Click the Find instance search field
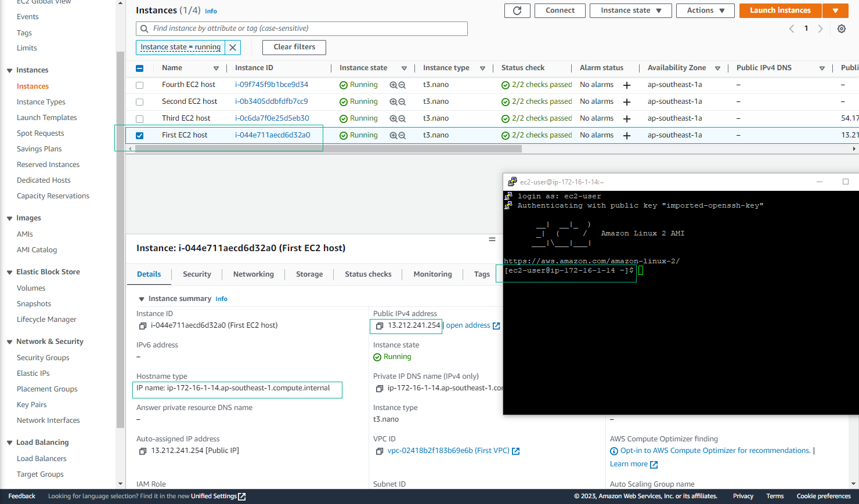859x504 pixels. pos(302,28)
